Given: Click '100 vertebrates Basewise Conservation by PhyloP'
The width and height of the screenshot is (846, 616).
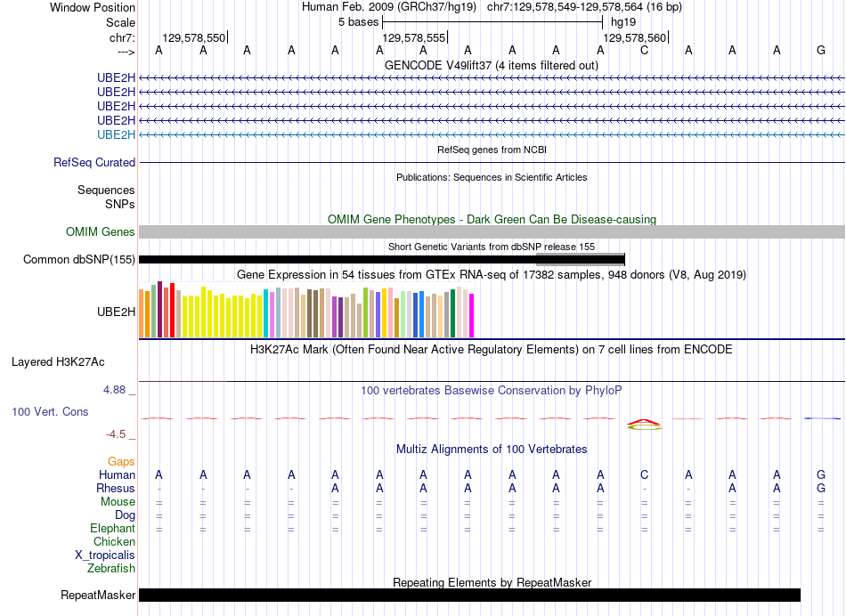Looking at the screenshot, I should tap(492, 390).
